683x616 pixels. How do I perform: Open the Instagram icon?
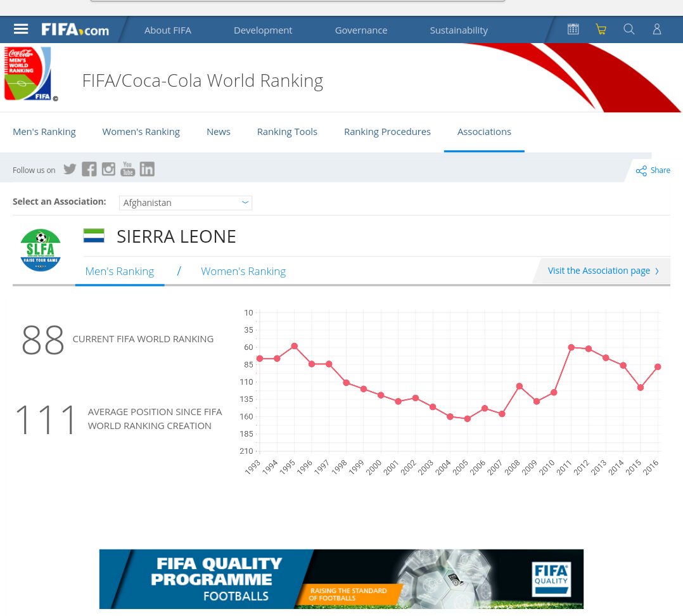[x=108, y=169]
